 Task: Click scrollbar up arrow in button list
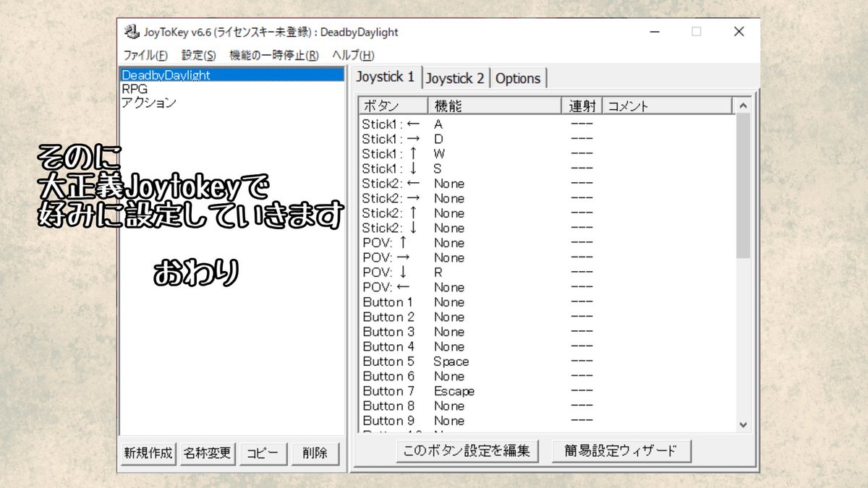click(x=743, y=106)
